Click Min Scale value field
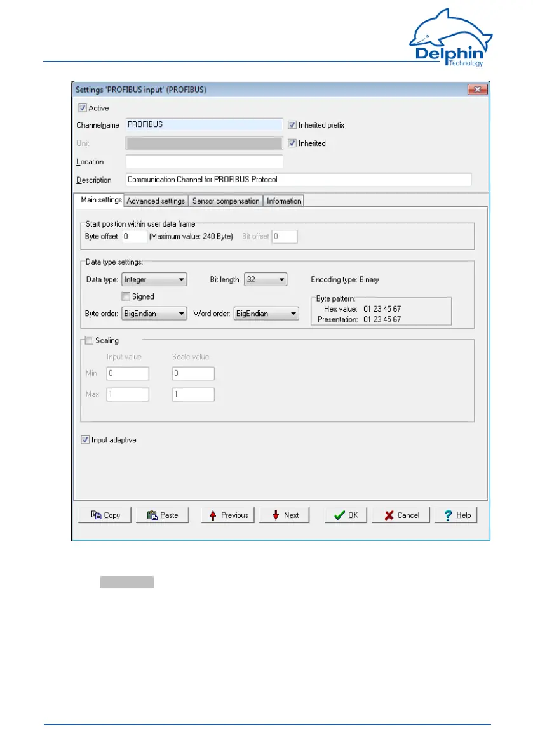 pyautogui.click(x=193, y=373)
